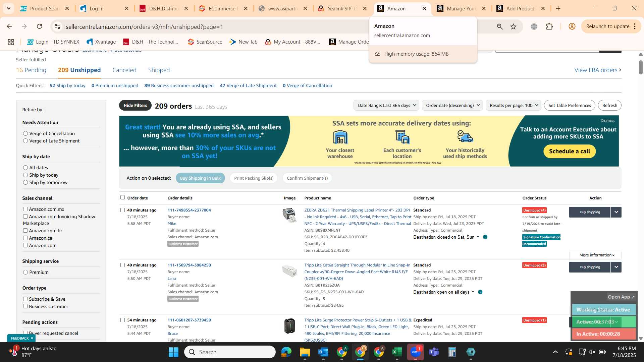Follow the View FBA orders link

pos(598,70)
